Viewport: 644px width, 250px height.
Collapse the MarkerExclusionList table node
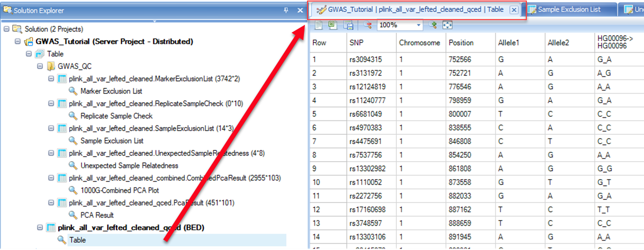[x=51, y=79]
